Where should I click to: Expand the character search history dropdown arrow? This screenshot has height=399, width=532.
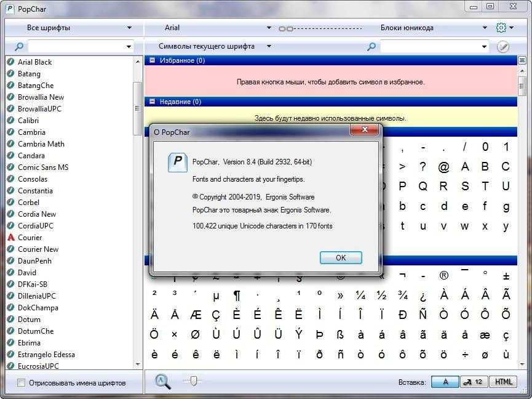484,47
